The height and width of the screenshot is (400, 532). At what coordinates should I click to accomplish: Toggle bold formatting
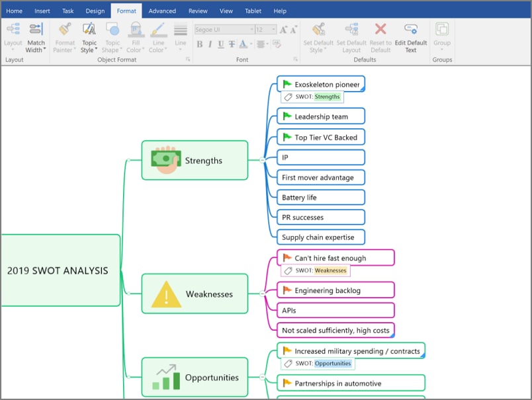(200, 44)
